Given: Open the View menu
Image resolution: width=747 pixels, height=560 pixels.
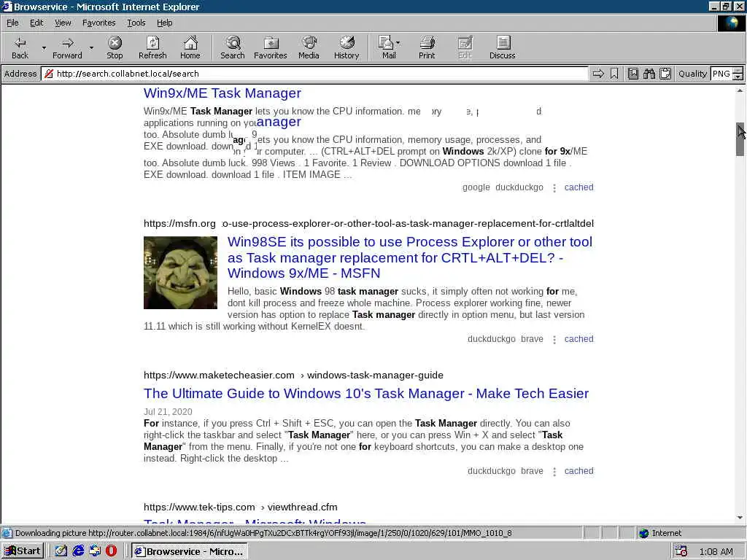Looking at the screenshot, I should pos(63,23).
